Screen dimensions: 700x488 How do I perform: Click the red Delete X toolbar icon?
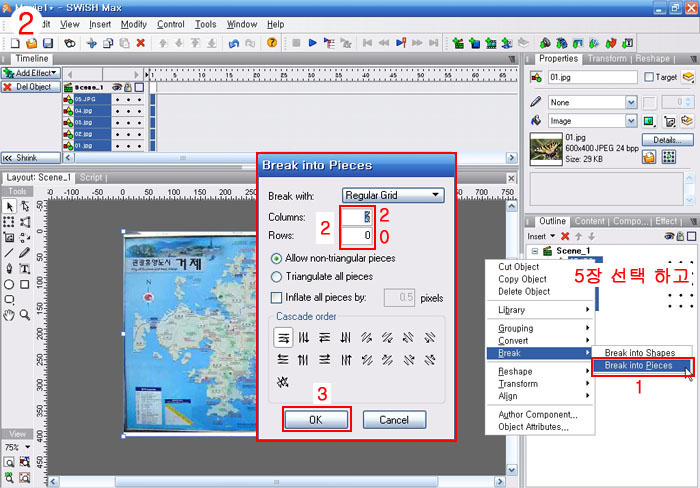click(141, 43)
